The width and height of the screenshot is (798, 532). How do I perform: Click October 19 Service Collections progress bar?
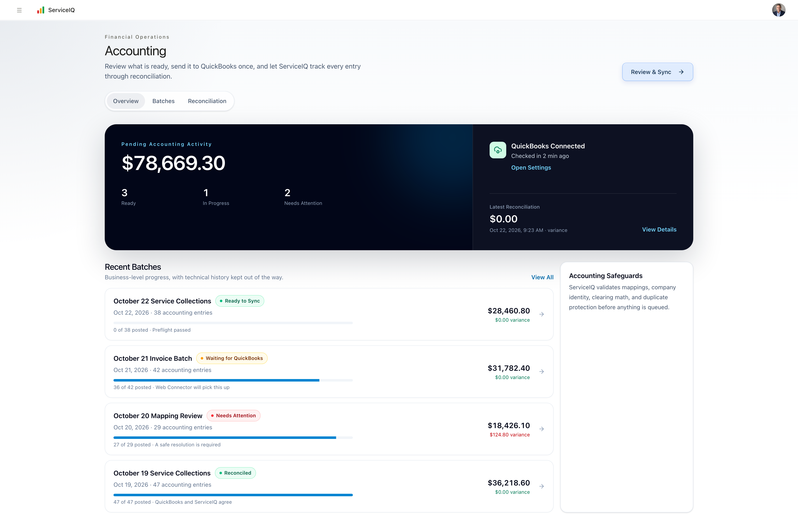pyautogui.click(x=233, y=495)
